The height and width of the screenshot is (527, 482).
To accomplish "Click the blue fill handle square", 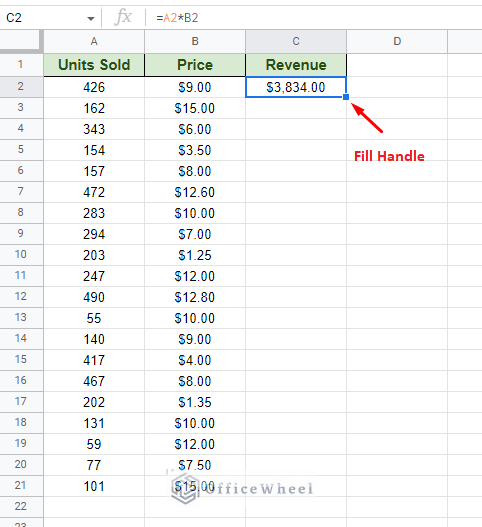I will [346, 97].
